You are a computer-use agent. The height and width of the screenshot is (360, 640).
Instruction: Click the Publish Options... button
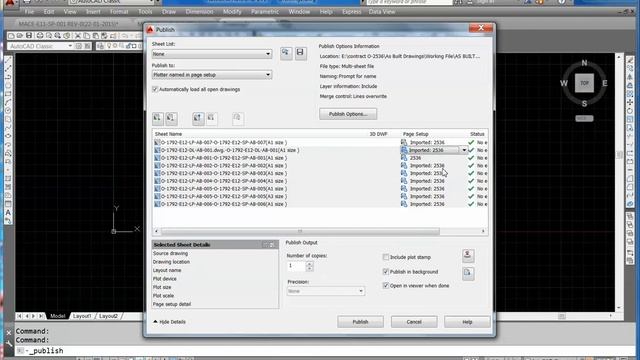348,114
